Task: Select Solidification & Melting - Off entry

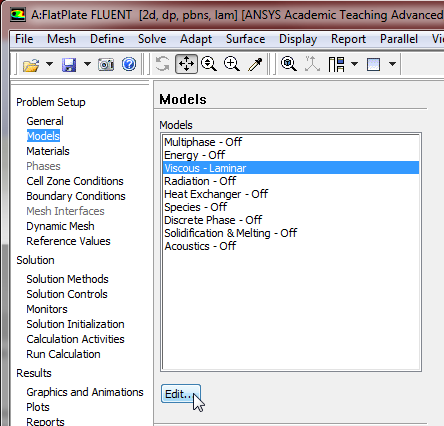Action: coord(291,233)
